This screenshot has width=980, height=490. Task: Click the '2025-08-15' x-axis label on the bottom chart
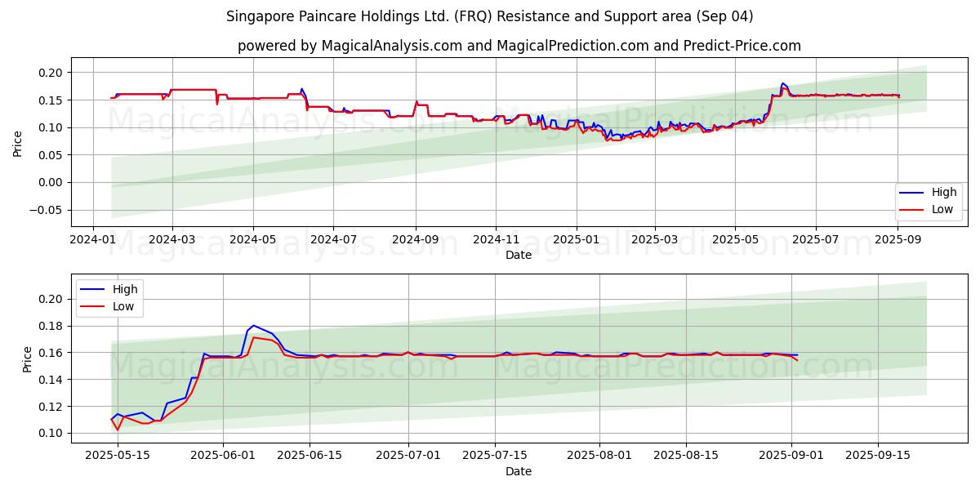(687, 457)
